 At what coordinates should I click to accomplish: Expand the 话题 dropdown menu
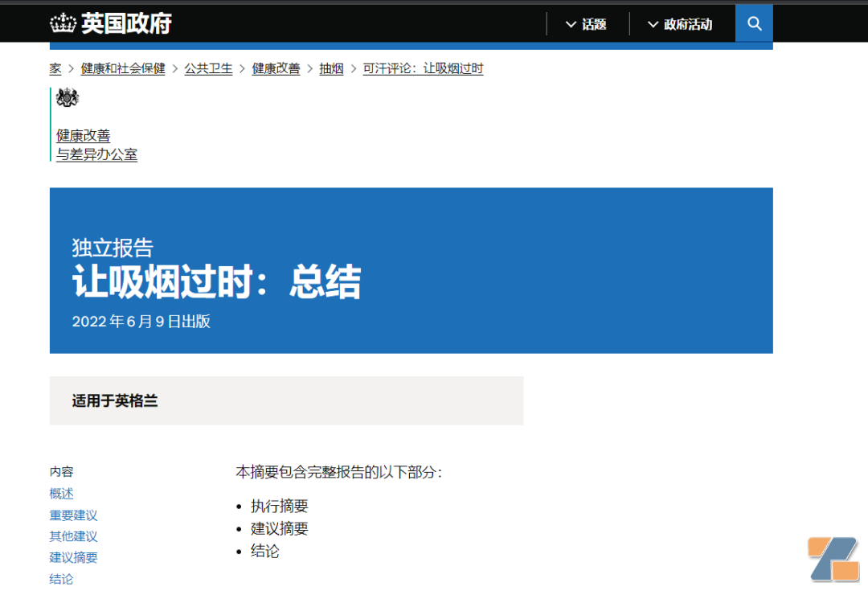point(586,24)
